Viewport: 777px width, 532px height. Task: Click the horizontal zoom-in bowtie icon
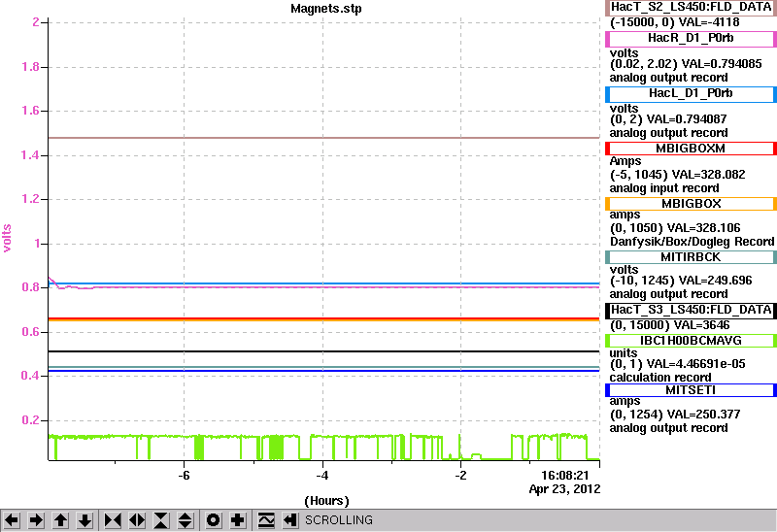tap(113, 520)
